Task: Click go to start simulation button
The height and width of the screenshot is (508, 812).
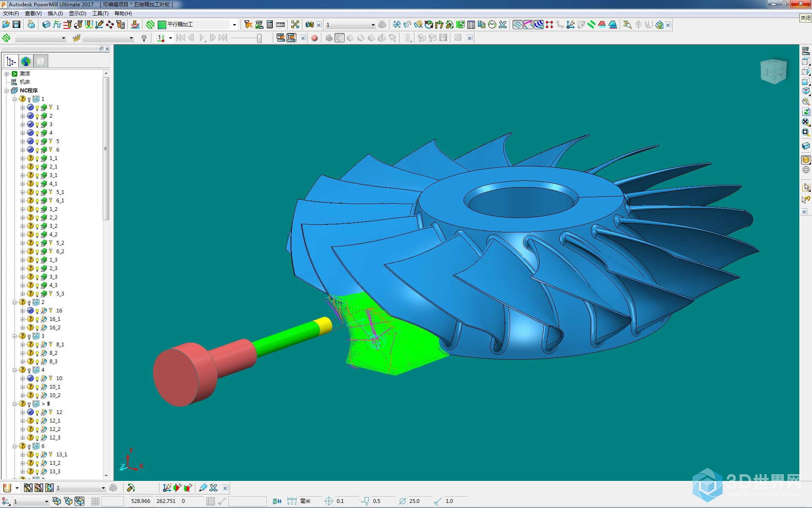Action: coord(181,38)
